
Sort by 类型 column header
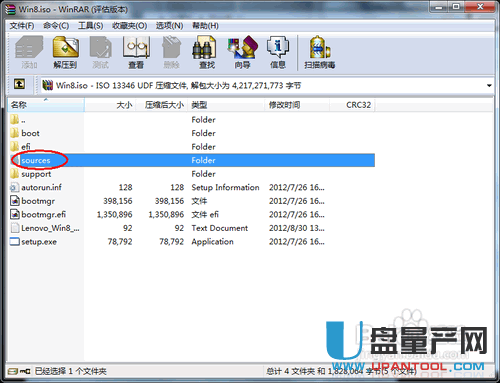pos(226,105)
